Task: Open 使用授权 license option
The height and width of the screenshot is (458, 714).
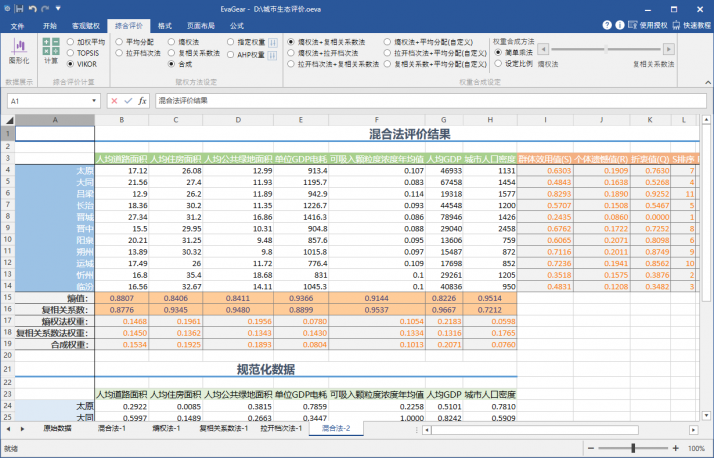Action: coord(648,25)
